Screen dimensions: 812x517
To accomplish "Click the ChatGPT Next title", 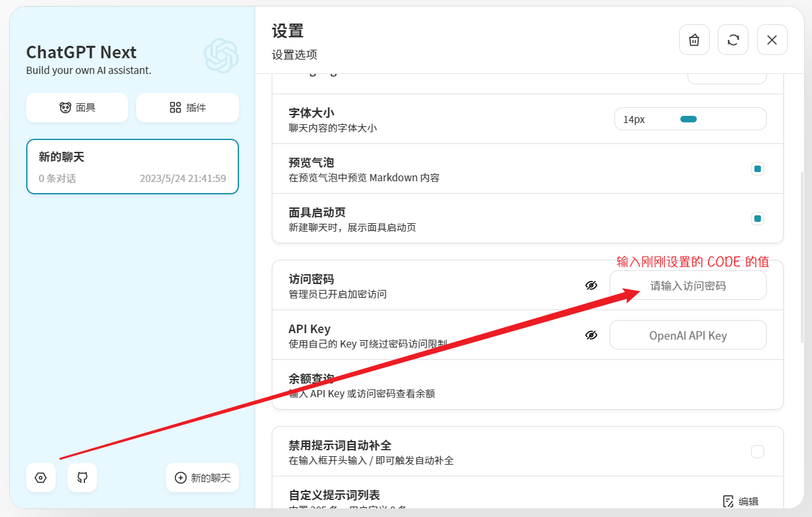I will (x=81, y=52).
